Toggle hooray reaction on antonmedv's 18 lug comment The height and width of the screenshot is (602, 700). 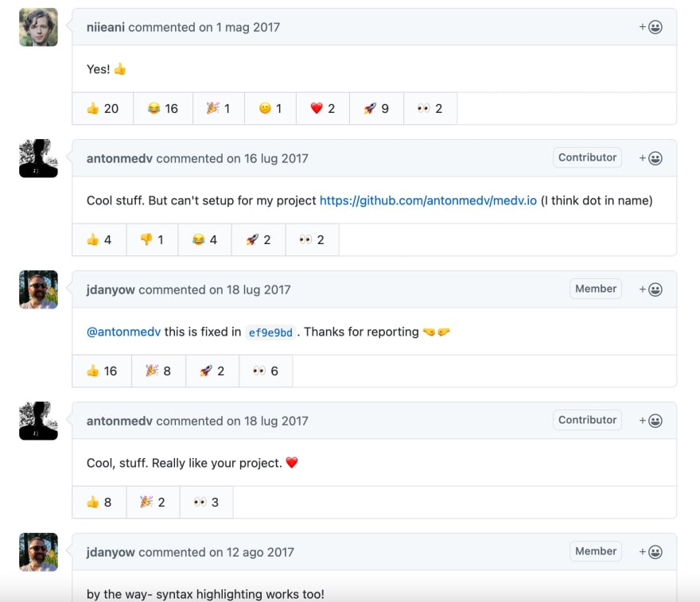[x=153, y=502]
